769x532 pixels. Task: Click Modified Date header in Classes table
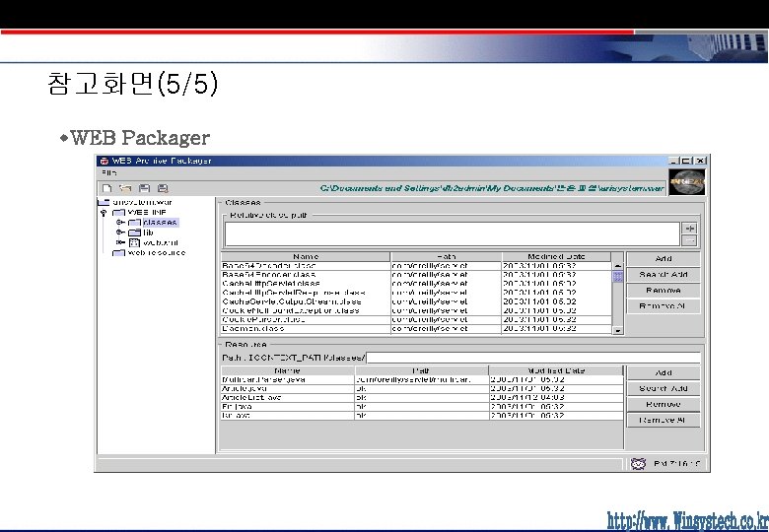(x=556, y=257)
